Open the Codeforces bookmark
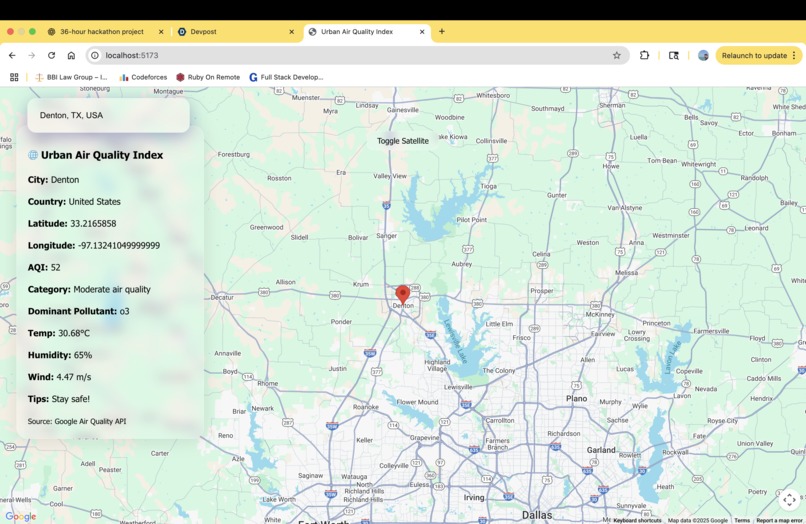This screenshot has width=806, height=524. [143, 77]
